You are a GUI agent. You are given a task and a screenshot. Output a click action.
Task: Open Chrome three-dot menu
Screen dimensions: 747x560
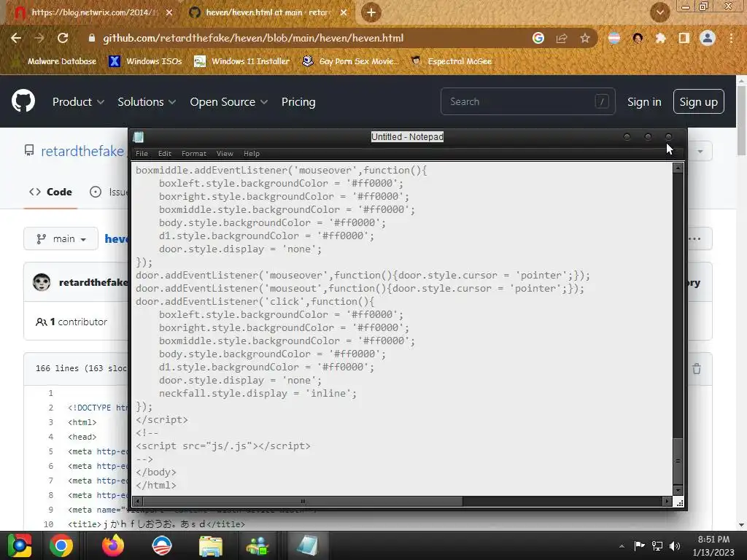click(x=731, y=38)
